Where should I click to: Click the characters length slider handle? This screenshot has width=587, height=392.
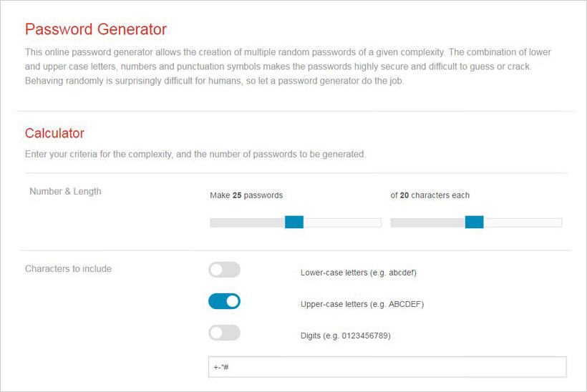point(475,222)
